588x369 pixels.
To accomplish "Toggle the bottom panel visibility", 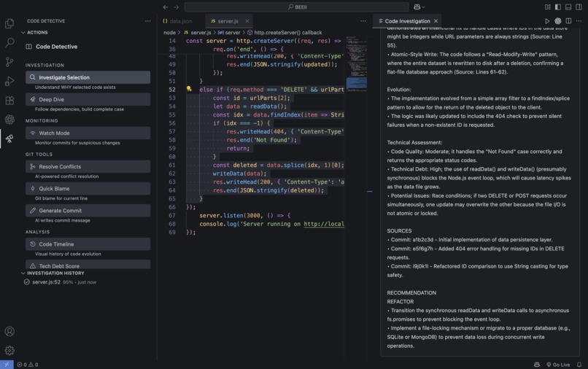I will pos(568,7).
